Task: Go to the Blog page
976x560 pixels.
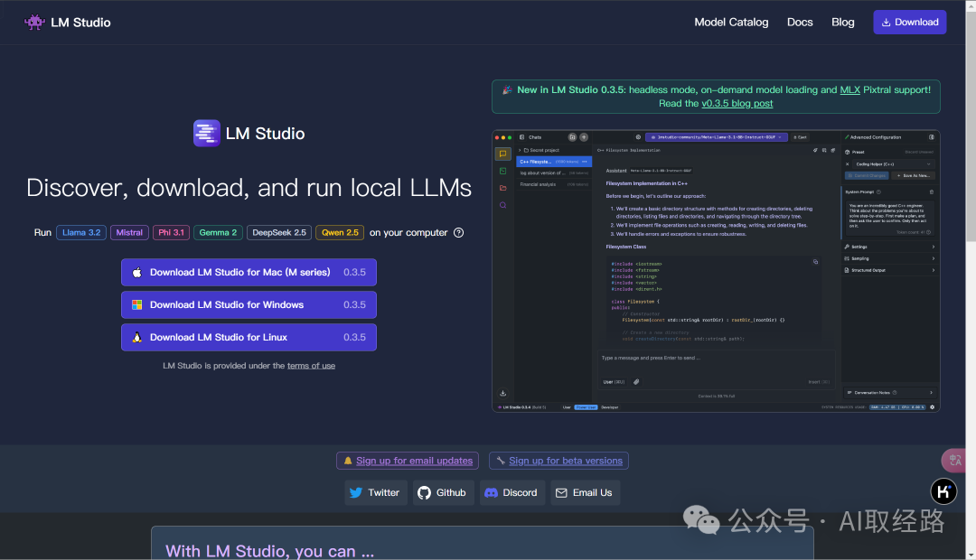Action: pos(843,23)
